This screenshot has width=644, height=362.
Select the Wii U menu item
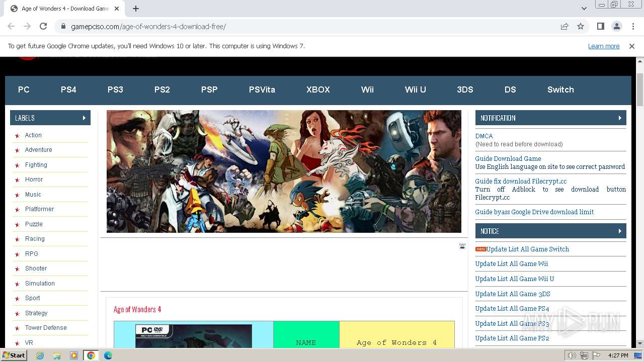click(x=416, y=89)
